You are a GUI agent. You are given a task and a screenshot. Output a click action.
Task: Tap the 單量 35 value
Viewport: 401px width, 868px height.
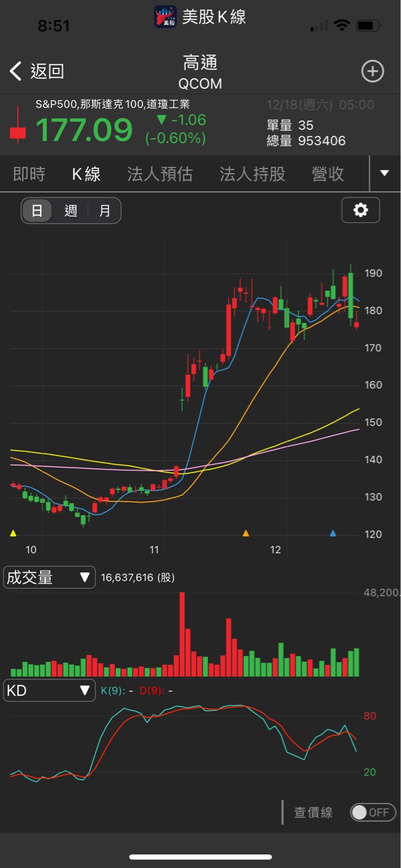click(x=290, y=125)
